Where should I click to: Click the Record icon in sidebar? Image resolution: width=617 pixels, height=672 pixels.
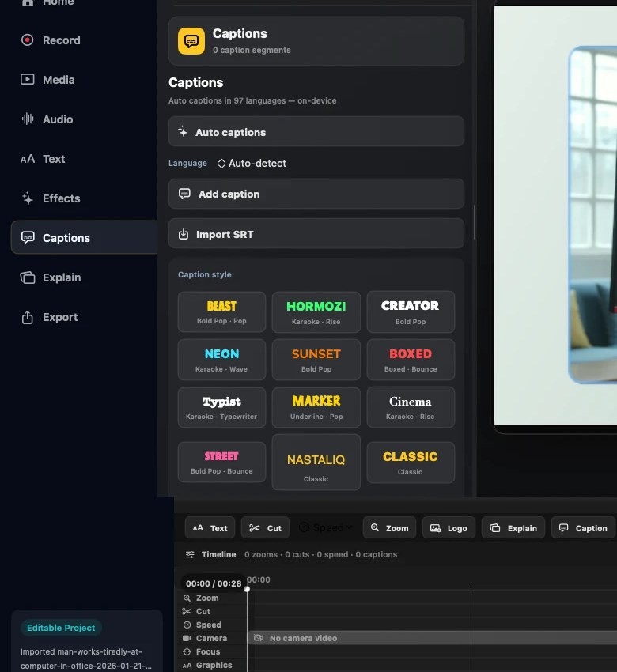[x=27, y=40]
